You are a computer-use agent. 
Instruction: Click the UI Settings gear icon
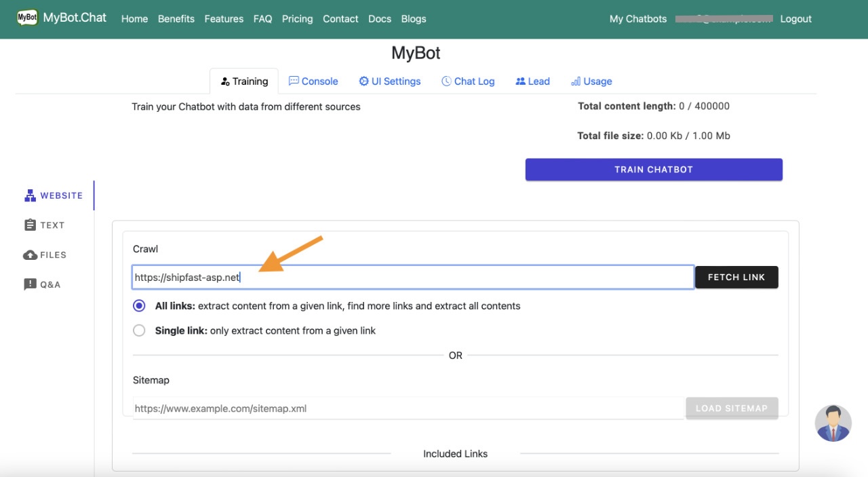click(363, 81)
